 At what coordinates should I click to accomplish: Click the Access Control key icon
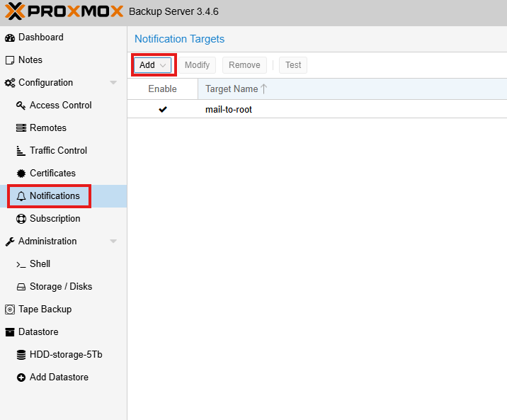coord(21,106)
